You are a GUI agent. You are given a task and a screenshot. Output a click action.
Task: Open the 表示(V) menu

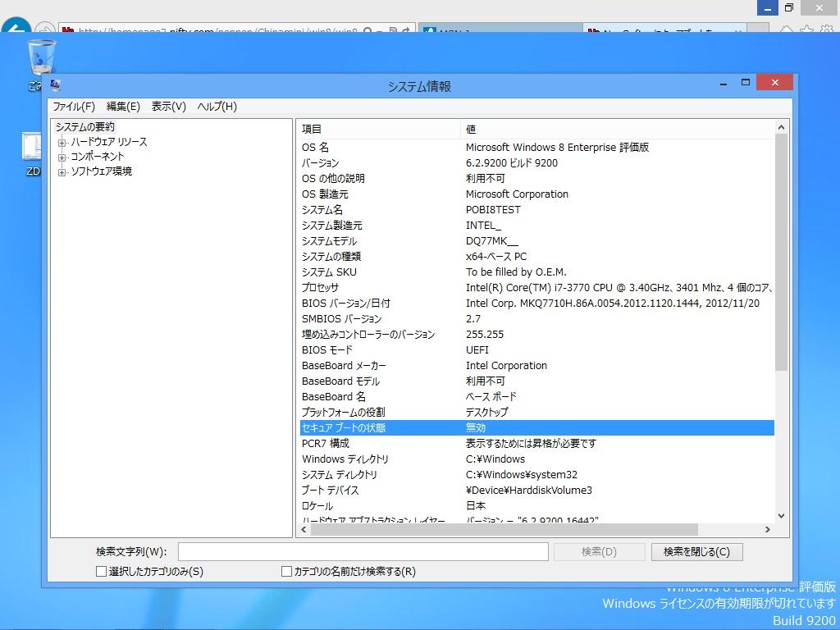pos(169,107)
